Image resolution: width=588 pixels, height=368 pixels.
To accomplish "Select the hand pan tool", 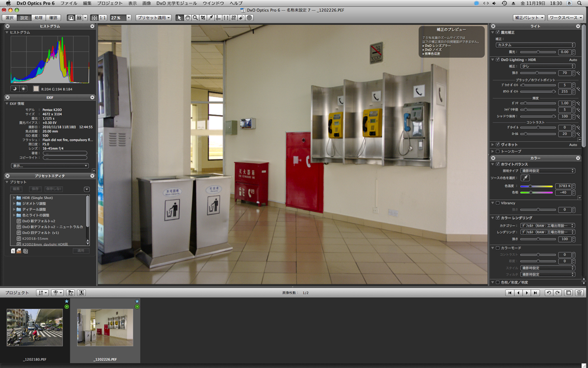I will pyautogui.click(x=187, y=18).
